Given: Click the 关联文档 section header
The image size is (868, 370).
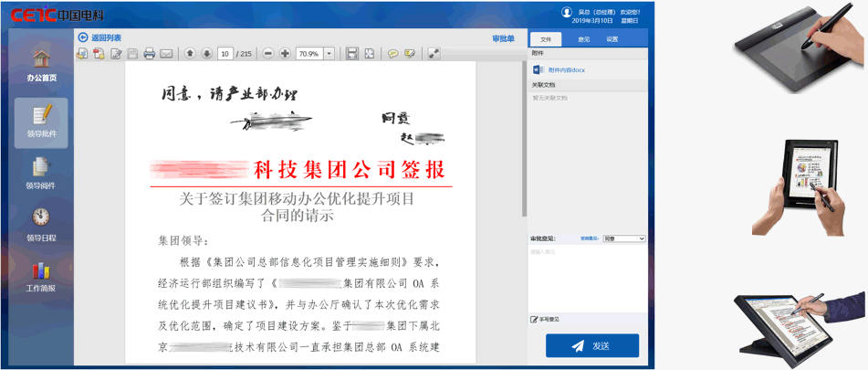Looking at the screenshot, I should pyautogui.click(x=588, y=85).
